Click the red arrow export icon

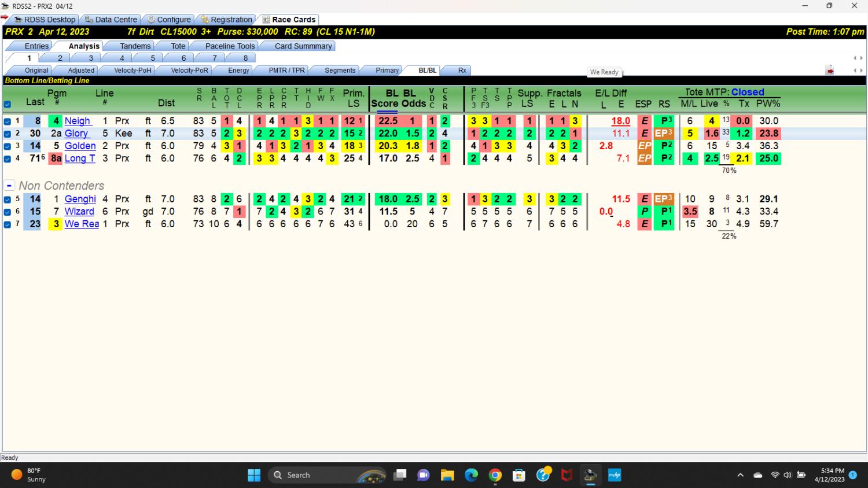pos(830,71)
